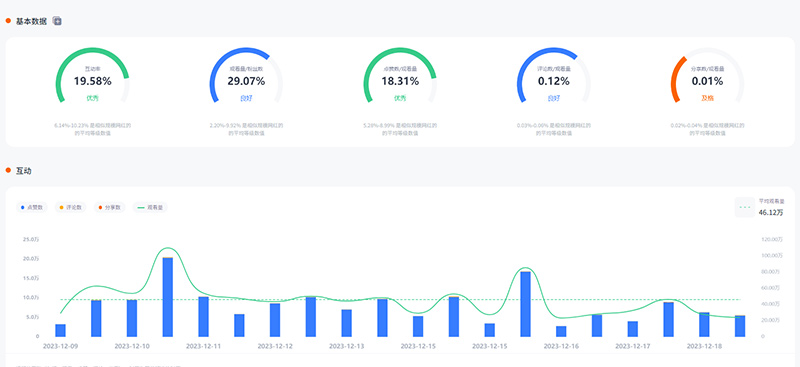Image resolution: width=800 pixels, height=367 pixels.
Task: Click the 46.12万 average views value
Action: click(770, 212)
